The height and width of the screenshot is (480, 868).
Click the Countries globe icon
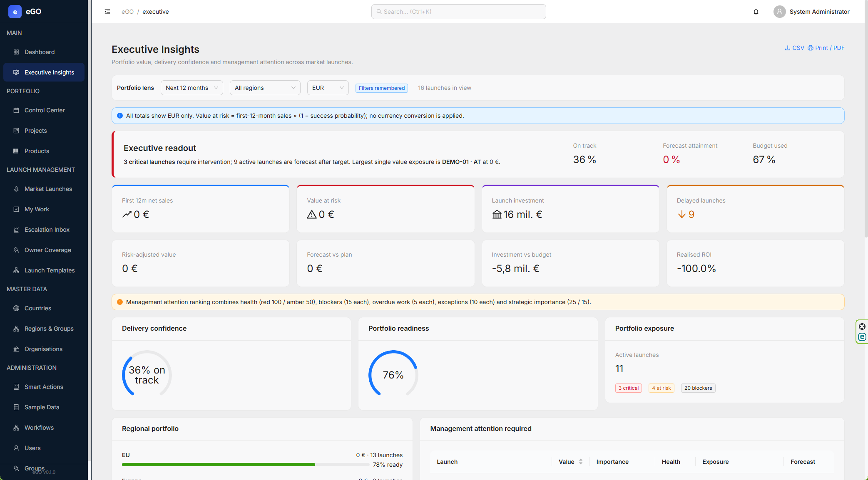pyautogui.click(x=16, y=308)
